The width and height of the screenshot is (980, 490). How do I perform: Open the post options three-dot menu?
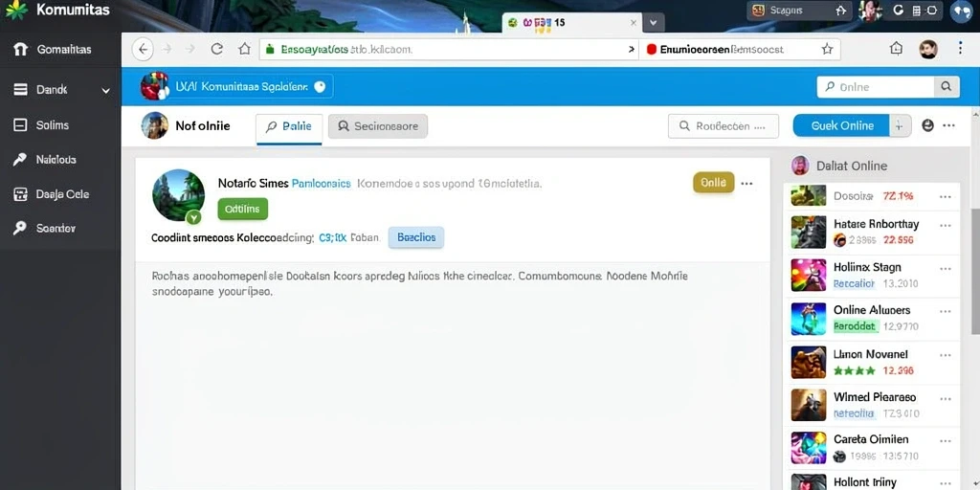(x=746, y=184)
